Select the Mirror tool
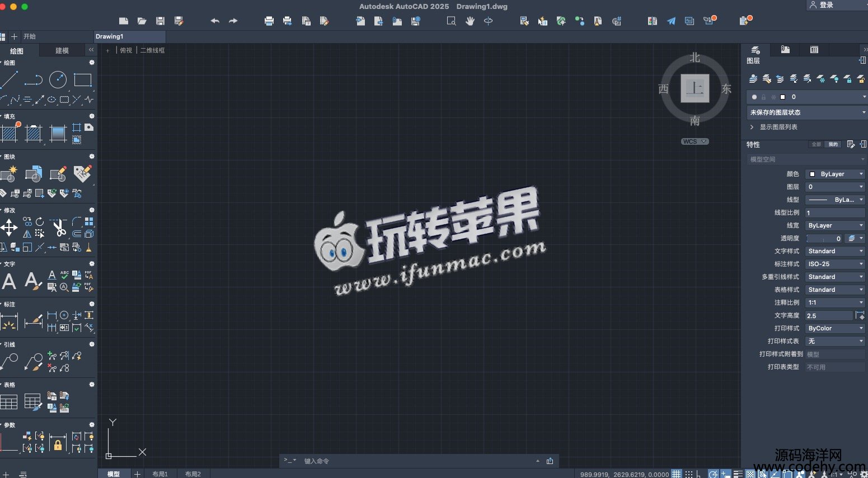This screenshot has height=478, width=868. click(27, 234)
